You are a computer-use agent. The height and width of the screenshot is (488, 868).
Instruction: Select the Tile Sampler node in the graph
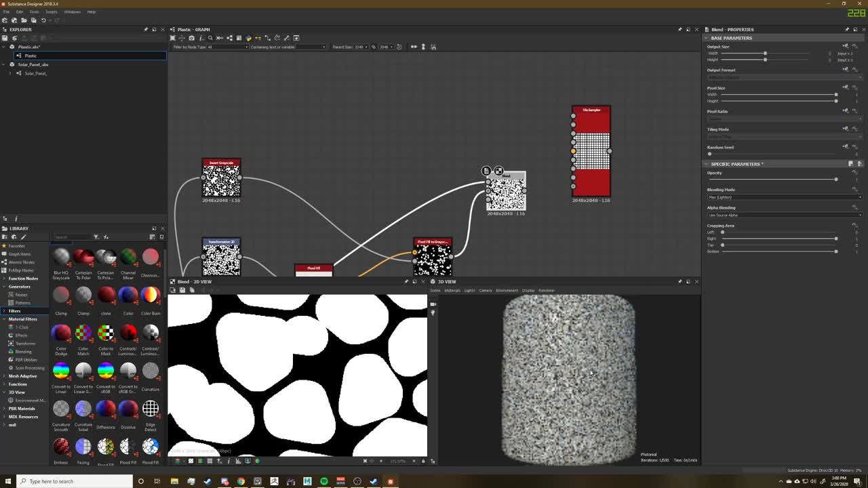(x=590, y=152)
